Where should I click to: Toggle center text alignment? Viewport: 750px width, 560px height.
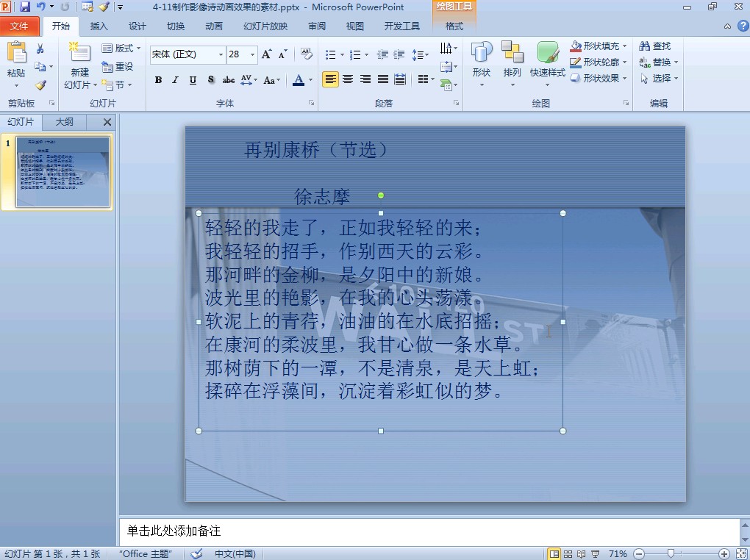[348, 79]
